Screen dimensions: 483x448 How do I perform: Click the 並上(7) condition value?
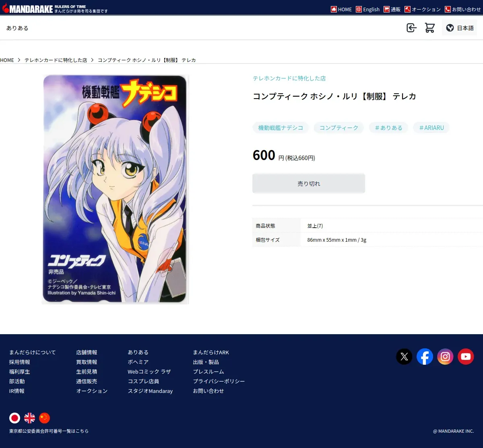315,226
